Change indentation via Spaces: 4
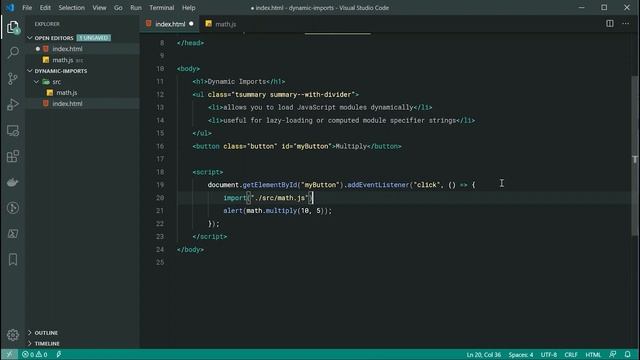 pyautogui.click(x=521, y=355)
